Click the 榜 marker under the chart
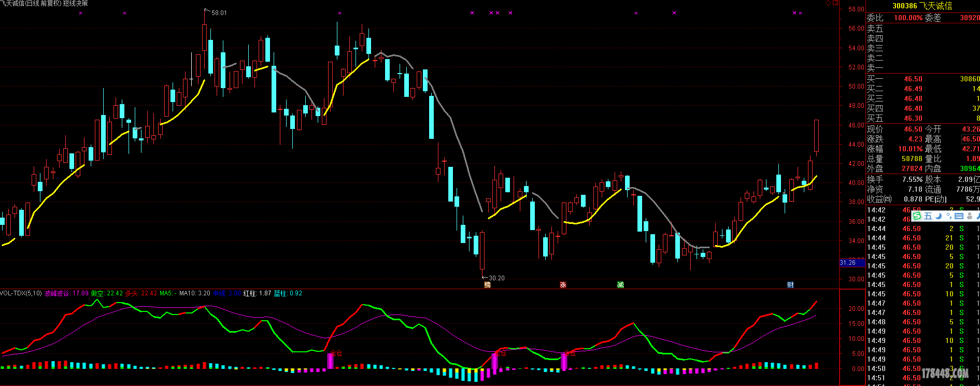The image size is (980, 386). click(x=487, y=285)
